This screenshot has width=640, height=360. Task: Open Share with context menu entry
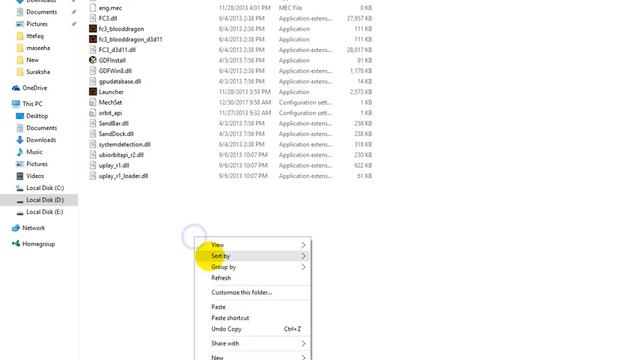(x=253, y=344)
